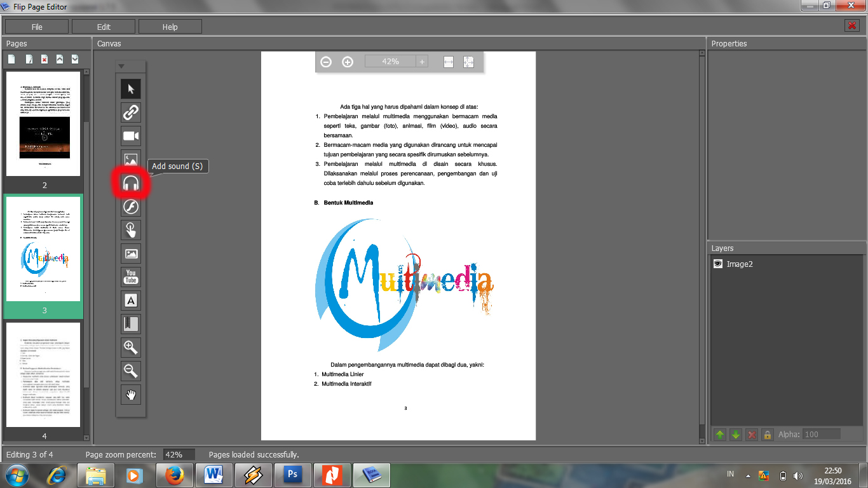Delete page using red X page icon
Viewport: 868px width, 488px height.
(44, 59)
